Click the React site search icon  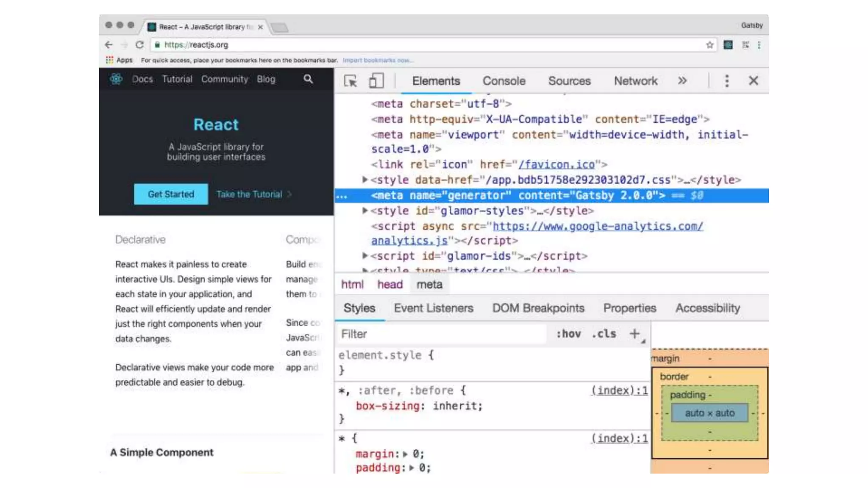[x=308, y=79]
